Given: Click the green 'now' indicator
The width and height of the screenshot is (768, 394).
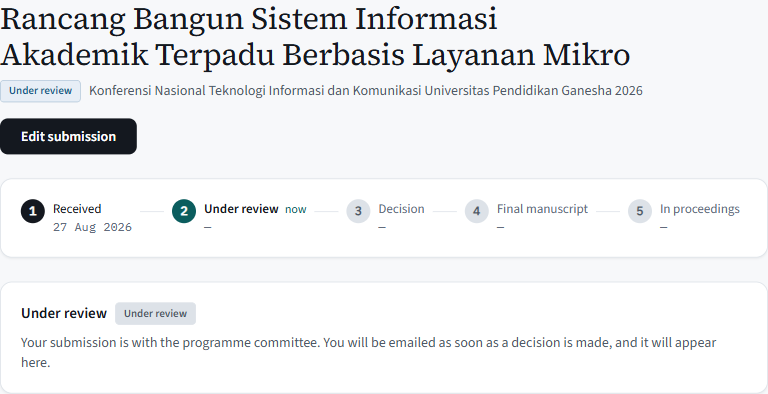Looking at the screenshot, I should (x=296, y=209).
